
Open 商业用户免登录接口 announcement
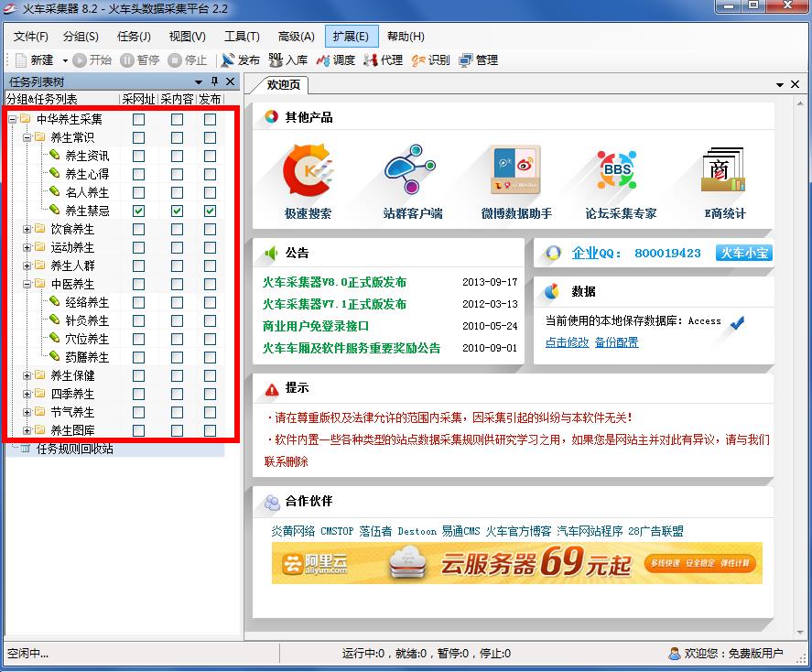(316, 326)
